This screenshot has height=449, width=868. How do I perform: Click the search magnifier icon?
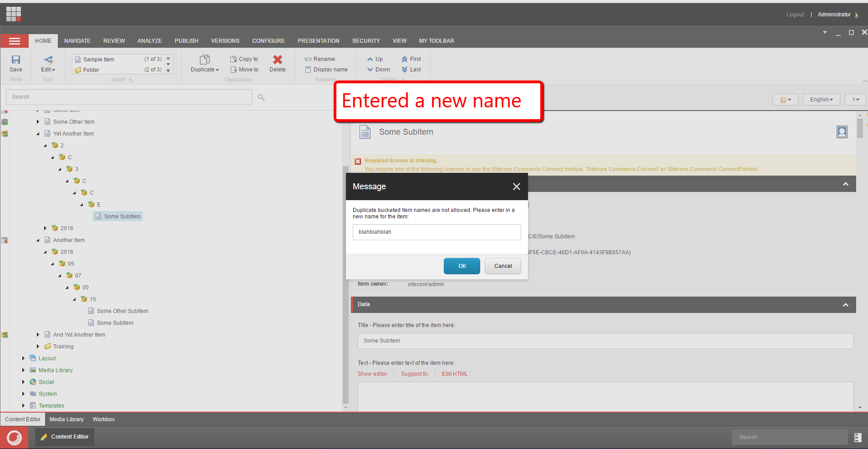point(261,97)
